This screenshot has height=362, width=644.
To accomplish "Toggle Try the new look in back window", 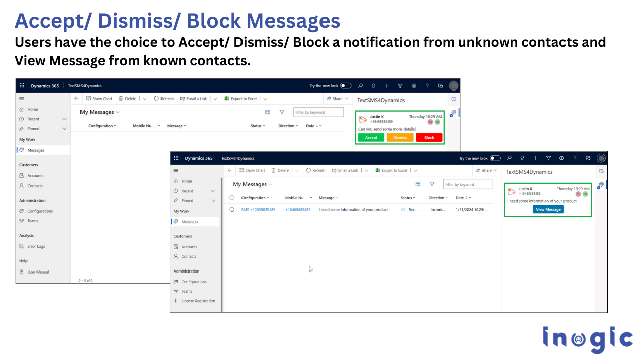I will (x=346, y=86).
